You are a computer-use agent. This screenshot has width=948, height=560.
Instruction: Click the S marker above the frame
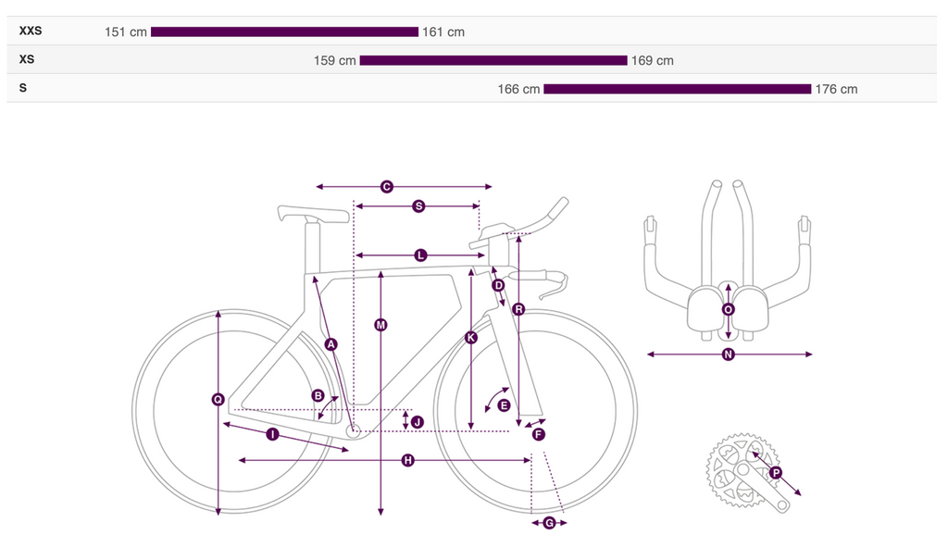click(x=418, y=206)
